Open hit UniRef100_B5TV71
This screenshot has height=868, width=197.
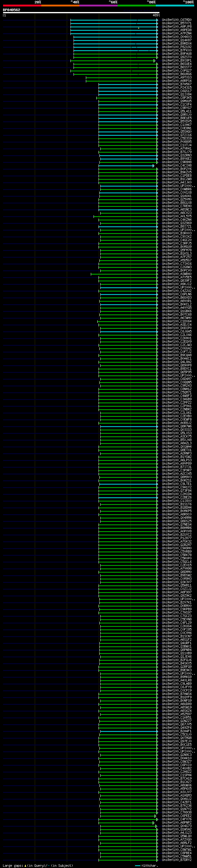176,23
